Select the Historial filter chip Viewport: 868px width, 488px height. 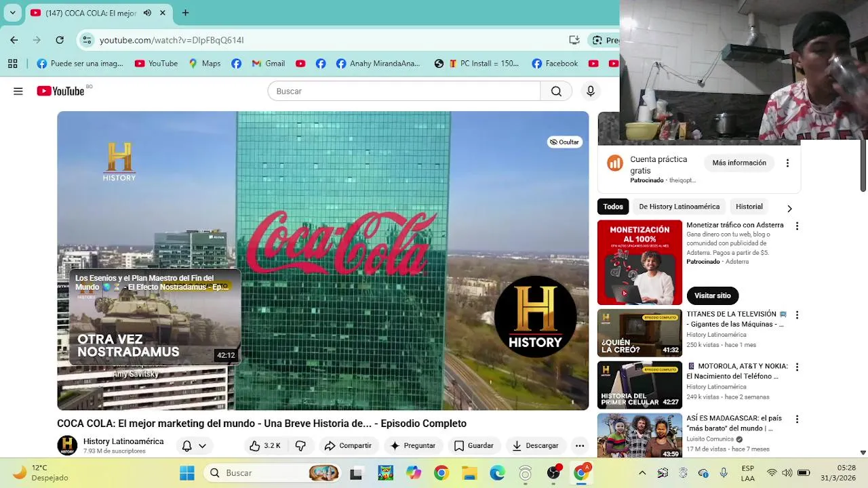749,207
